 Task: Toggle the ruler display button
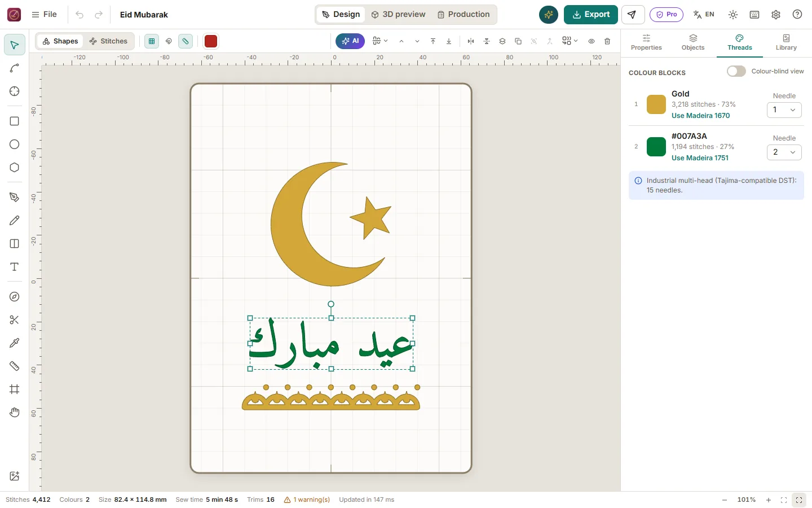pyautogui.click(x=186, y=41)
